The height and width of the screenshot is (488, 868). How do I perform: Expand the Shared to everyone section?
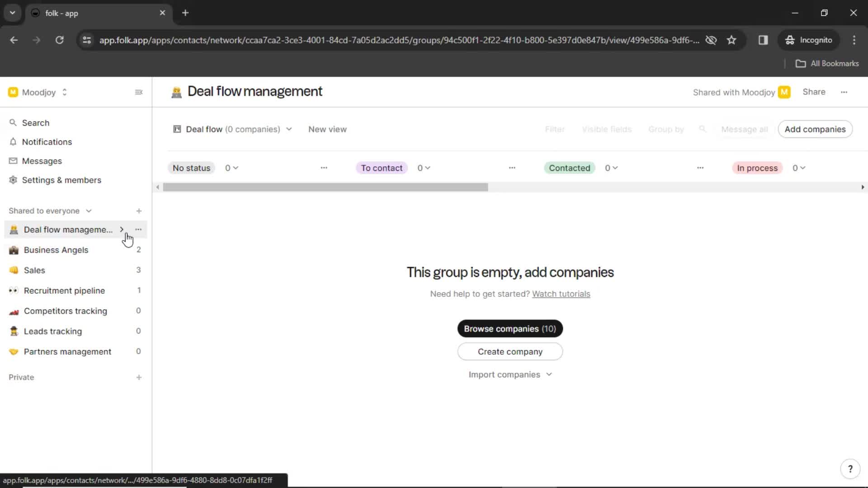pyautogui.click(x=88, y=210)
